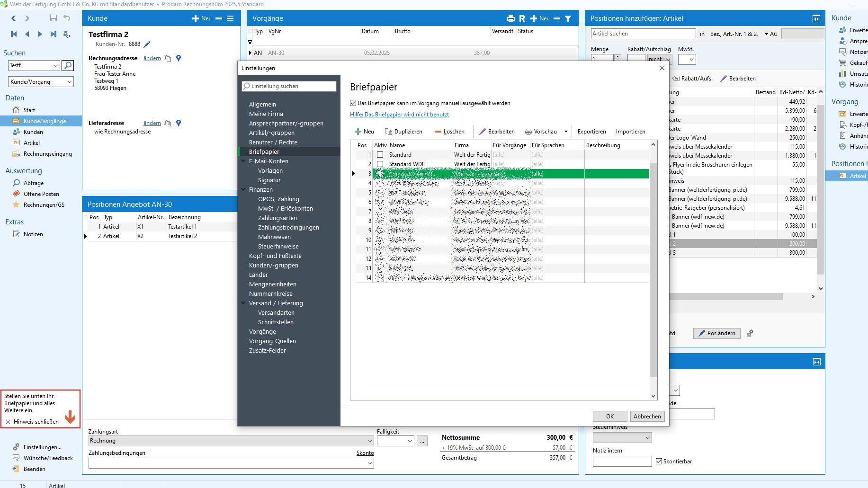
Task: Open Vorgänge filter funnel icon
Action: tap(568, 18)
